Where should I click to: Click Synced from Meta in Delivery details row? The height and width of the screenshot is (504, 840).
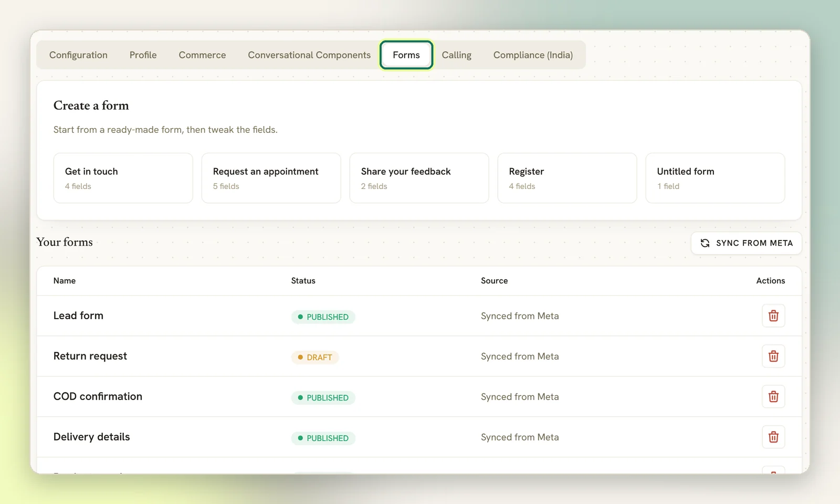pos(520,437)
